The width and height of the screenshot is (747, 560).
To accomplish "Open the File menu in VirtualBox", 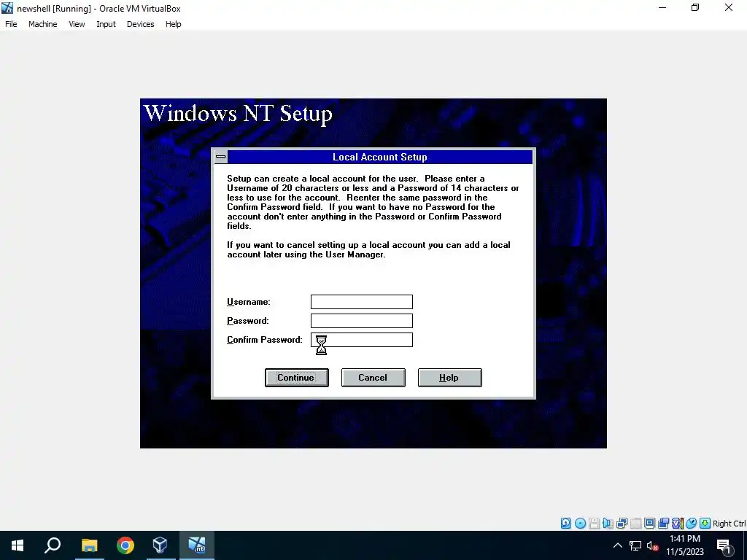I will [x=11, y=24].
